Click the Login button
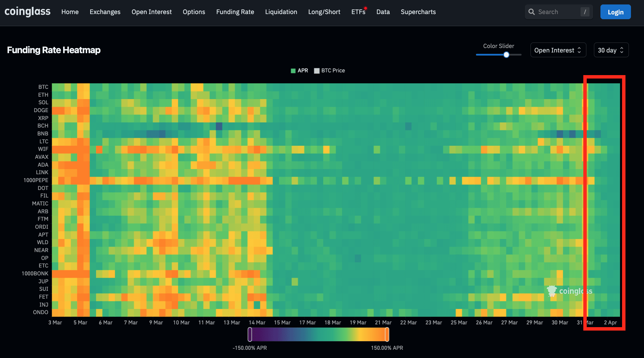Viewport: 644px width, 358px height. pyautogui.click(x=615, y=12)
